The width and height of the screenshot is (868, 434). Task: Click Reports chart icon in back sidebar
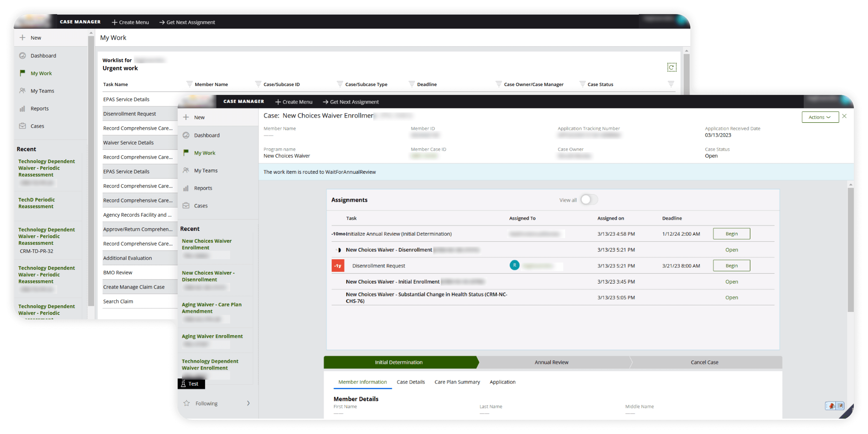(23, 108)
